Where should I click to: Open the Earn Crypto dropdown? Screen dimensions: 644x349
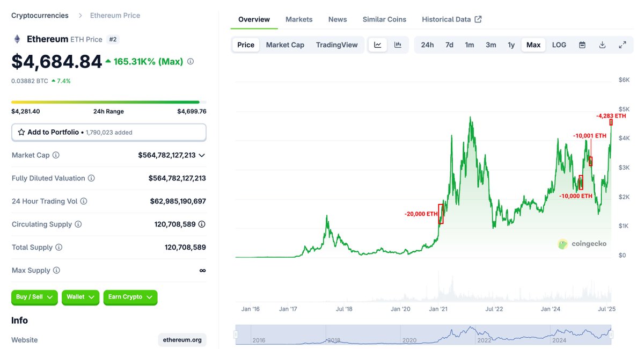pyautogui.click(x=130, y=297)
